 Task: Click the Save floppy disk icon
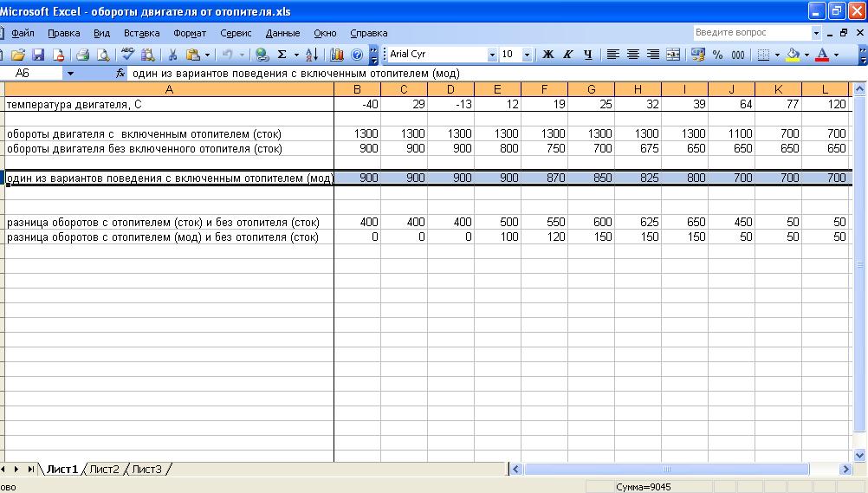pos(39,55)
